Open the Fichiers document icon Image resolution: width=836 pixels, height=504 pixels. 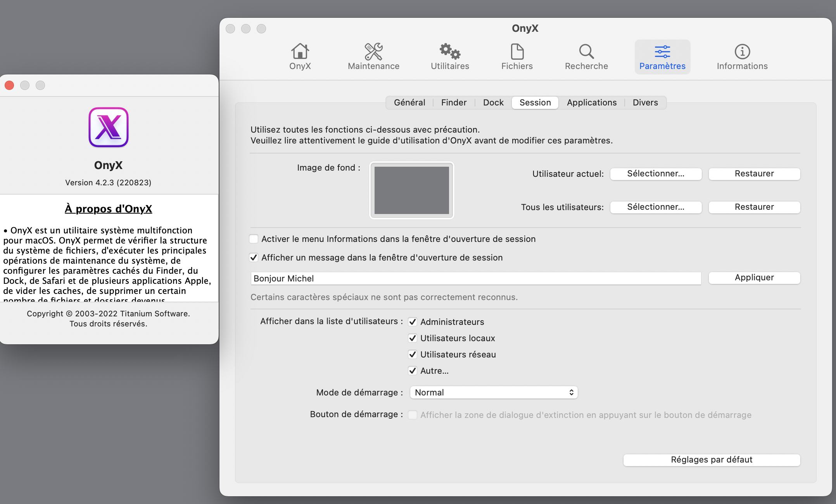coord(517,52)
